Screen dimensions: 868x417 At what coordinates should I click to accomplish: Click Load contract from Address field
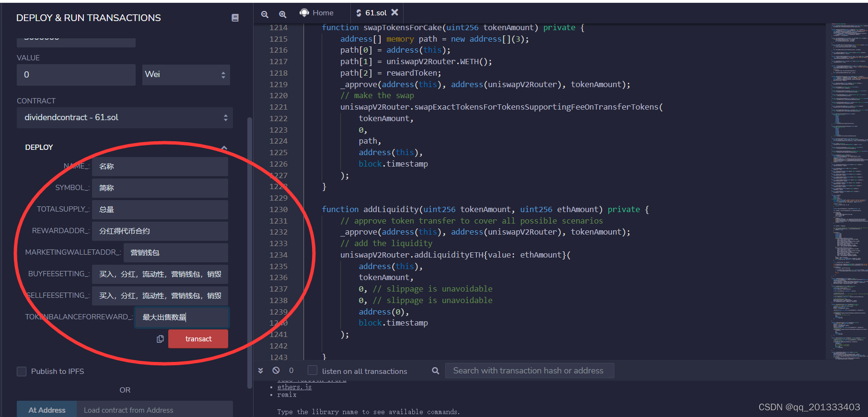point(155,410)
